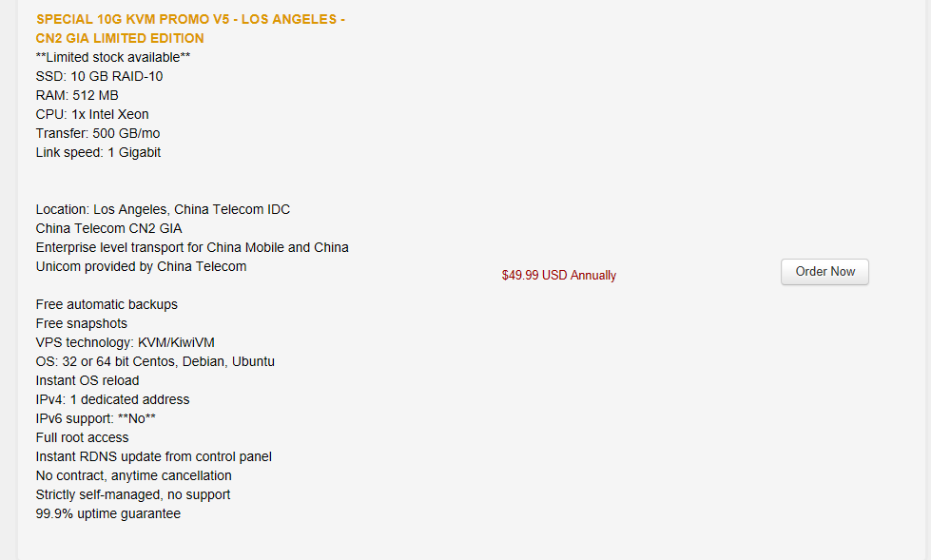Click the Free snapshots text
The width and height of the screenshot is (931, 560).
tap(82, 323)
